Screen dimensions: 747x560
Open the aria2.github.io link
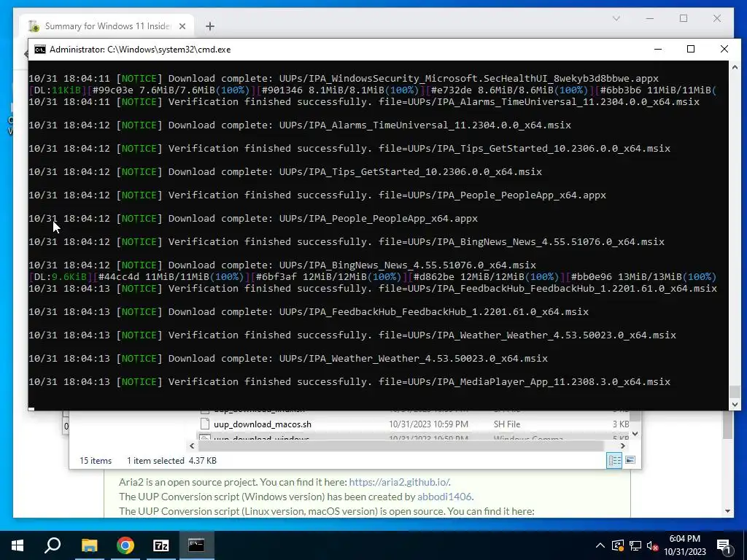(399, 482)
